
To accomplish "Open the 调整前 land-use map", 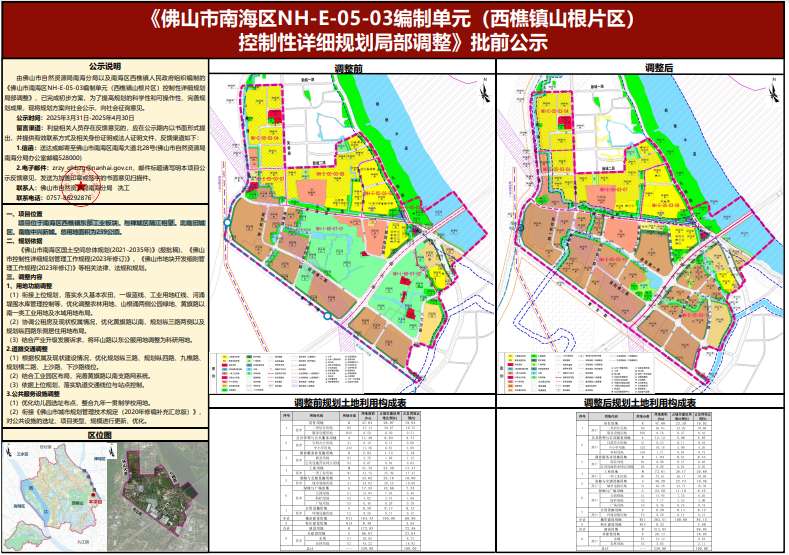I will 352,234.
